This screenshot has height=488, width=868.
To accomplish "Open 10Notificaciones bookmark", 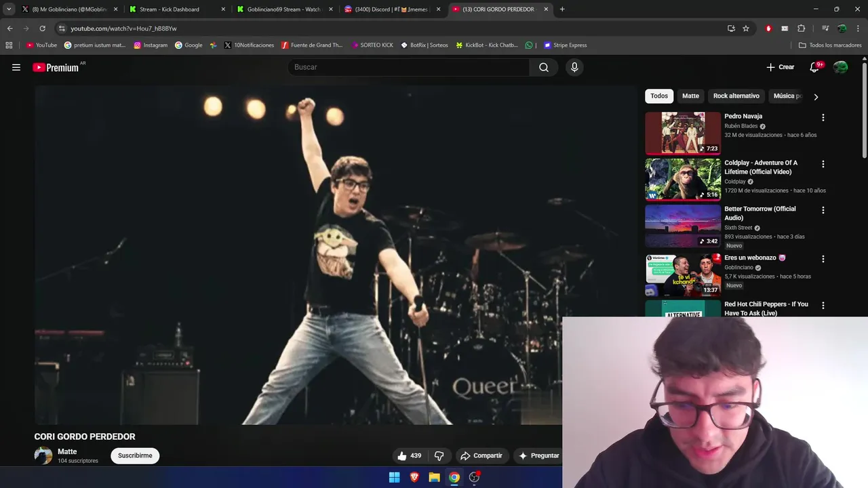I will coord(249,45).
